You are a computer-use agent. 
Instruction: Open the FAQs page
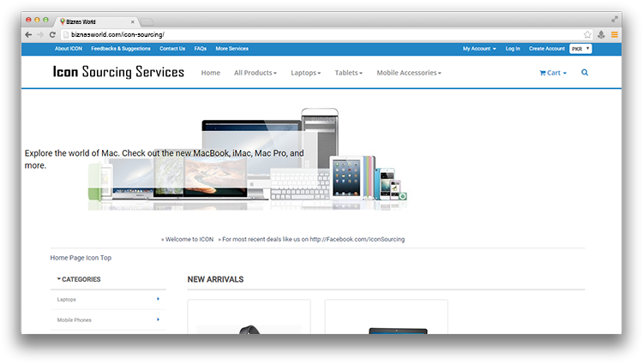click(x=201, y=49)
